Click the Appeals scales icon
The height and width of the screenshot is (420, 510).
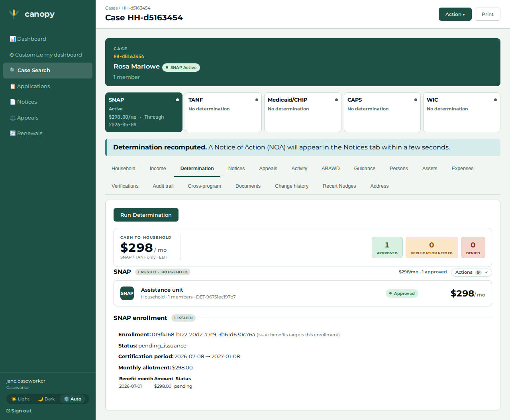pyautogui.click(x=13, y=118)
